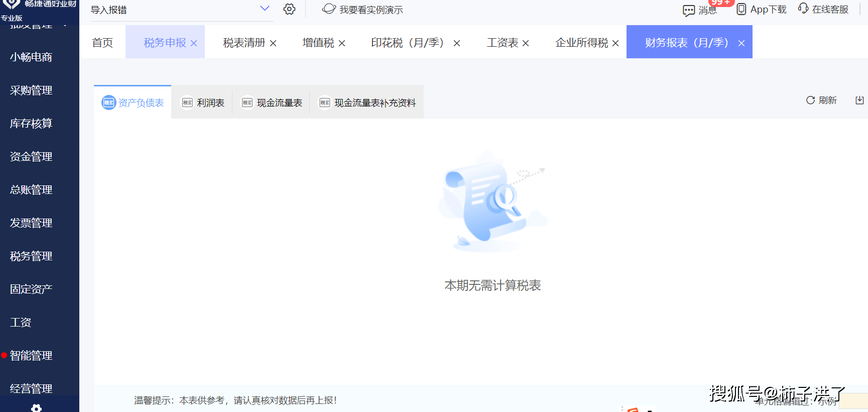
Task: Click the export icon beside 刷新
Action: pos(859,100)
